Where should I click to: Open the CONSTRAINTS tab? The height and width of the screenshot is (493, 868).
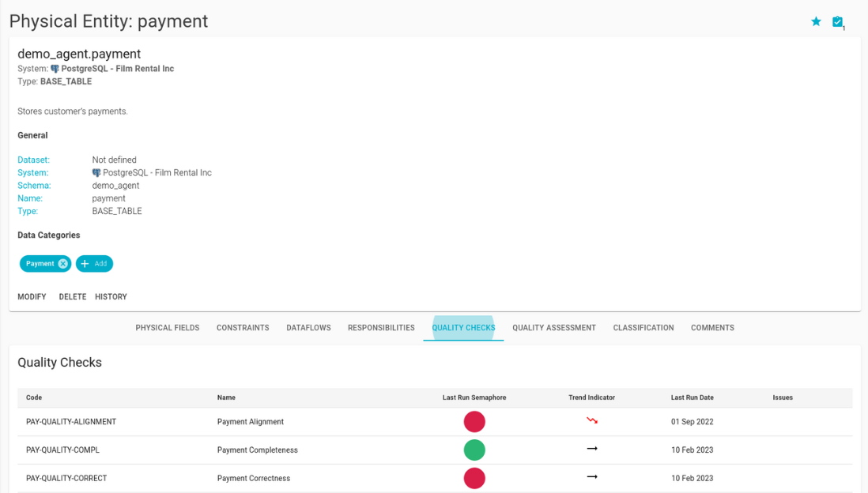[x=243, y=328]
